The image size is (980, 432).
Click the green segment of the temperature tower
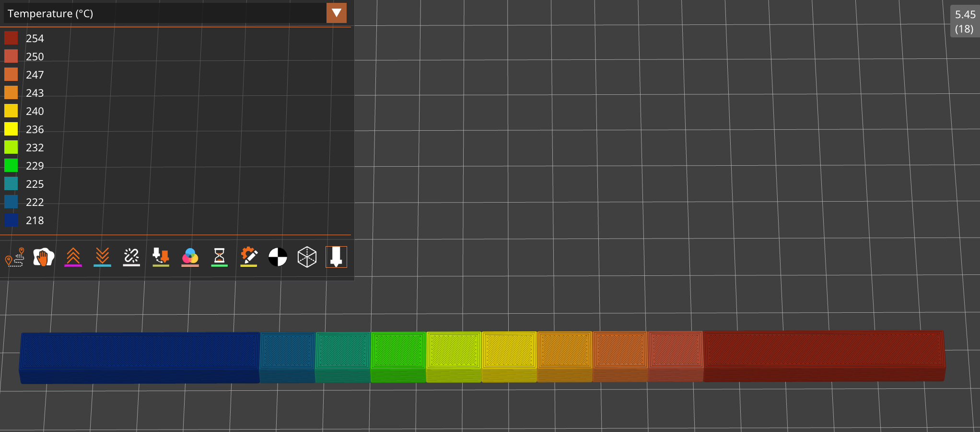(398, 350)
